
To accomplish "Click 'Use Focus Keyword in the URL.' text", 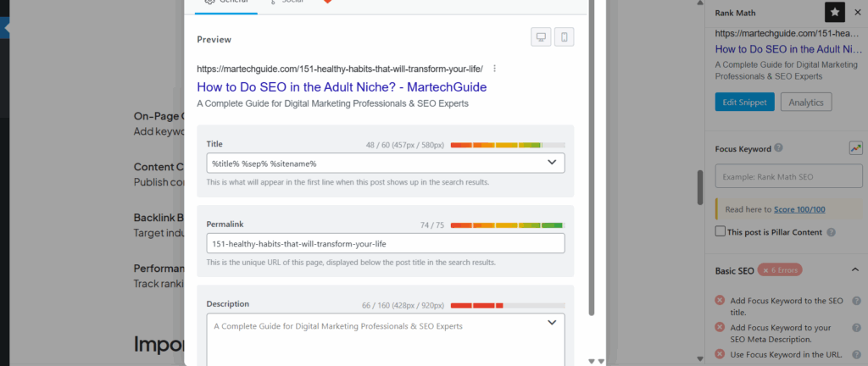I will (x=786, y=354).
